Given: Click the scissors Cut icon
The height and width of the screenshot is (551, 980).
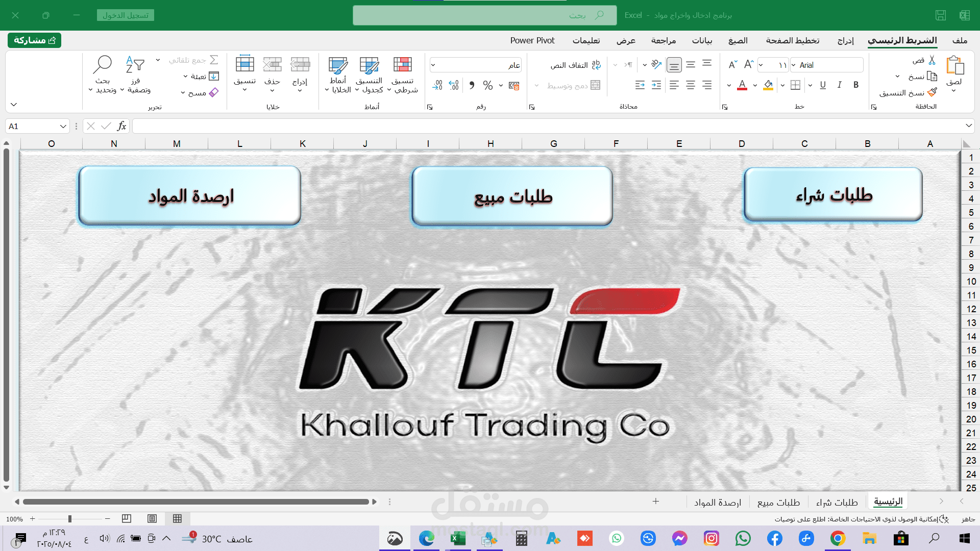Looking at the screenshot, I should tap(932, 61).
